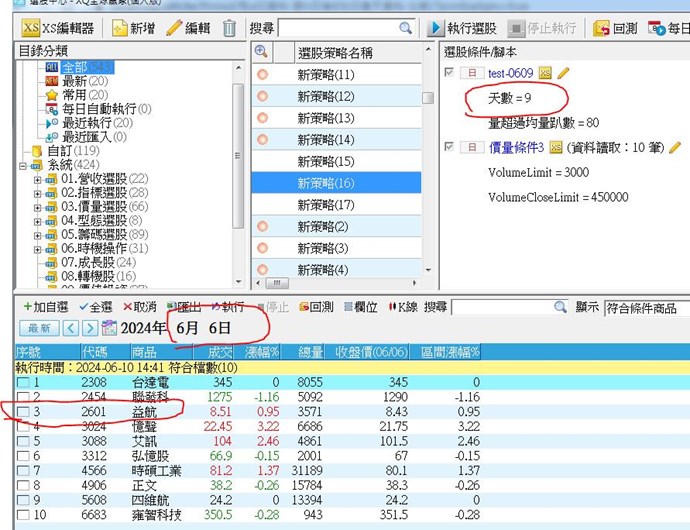Screen dimensions: 690x530
Task: Click the magnifier icon above strategy list
Action: click(x=261, y=52)
